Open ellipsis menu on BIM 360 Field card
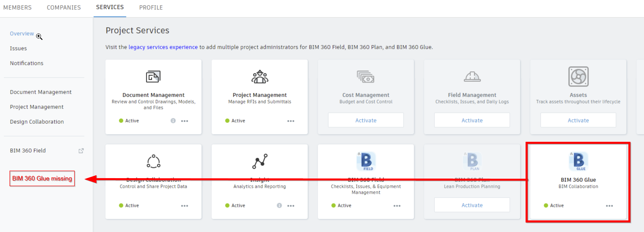 pyautogui.click(x=397, y=206)
